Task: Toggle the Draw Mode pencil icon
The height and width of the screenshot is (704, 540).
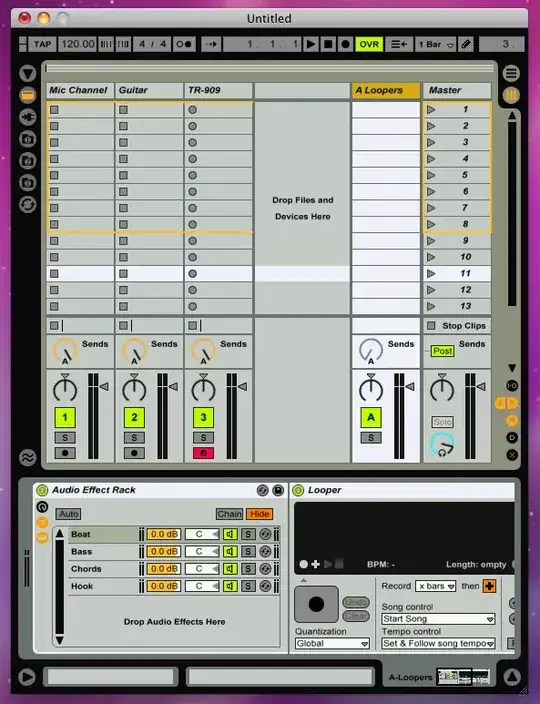Action: pyautogui.click(x=466, y=44)
